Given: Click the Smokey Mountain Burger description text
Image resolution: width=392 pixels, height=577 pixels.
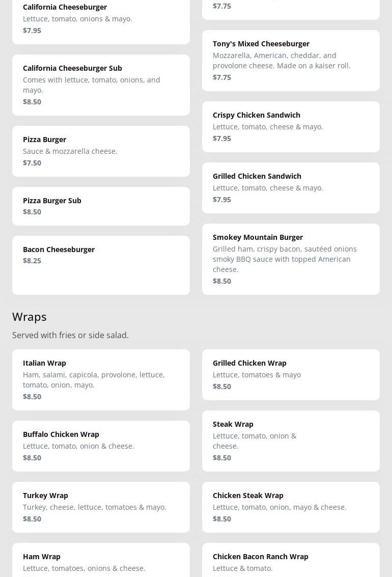Looking at the screenshot, I should pos(285,259).
